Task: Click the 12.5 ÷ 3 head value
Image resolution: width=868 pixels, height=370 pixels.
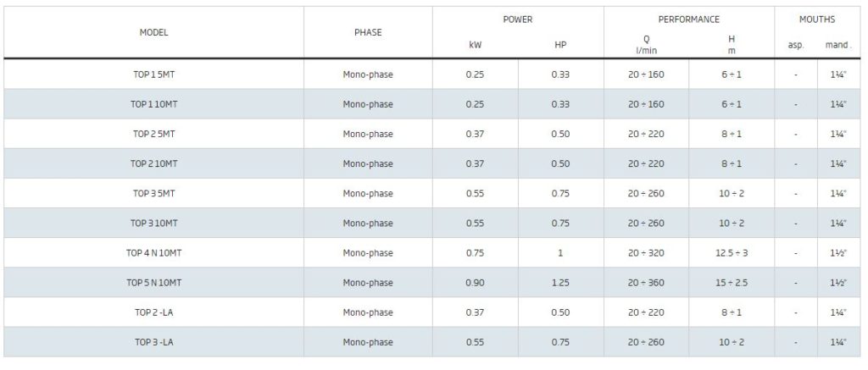Action: pyautogui.click(x=732, y=253)
